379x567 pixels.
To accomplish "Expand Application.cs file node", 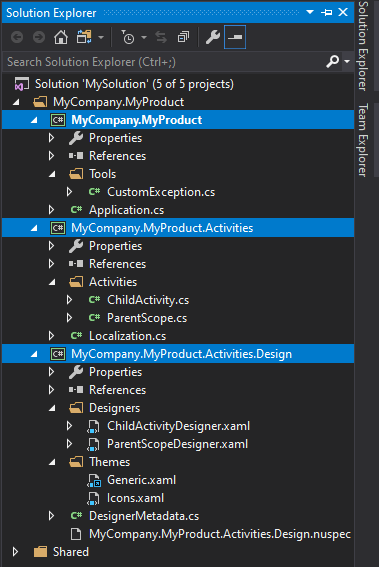I will pyautogui.click(x=51, y=210).
